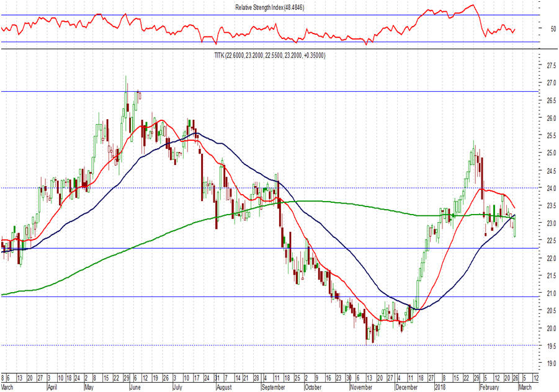Select the August month label on time axis
This screenshot has height=392, width=559.
[224, 388]
